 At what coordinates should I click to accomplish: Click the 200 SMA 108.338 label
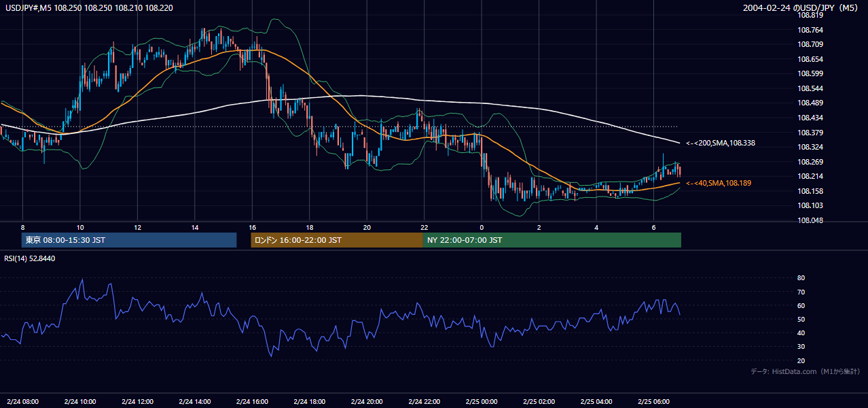tap(721, 143)
